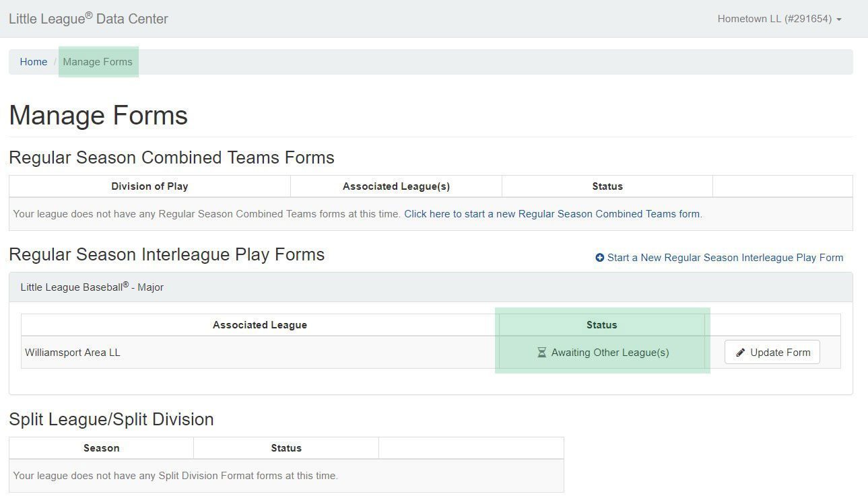Click the Little League Baseball - Major panel heading
The height and width of the screenshot is (502, 868).
(x=431, y=287)
